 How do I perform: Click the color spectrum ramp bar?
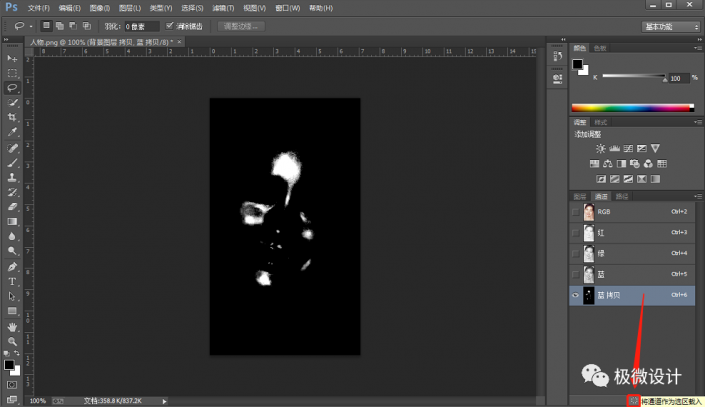632,107
